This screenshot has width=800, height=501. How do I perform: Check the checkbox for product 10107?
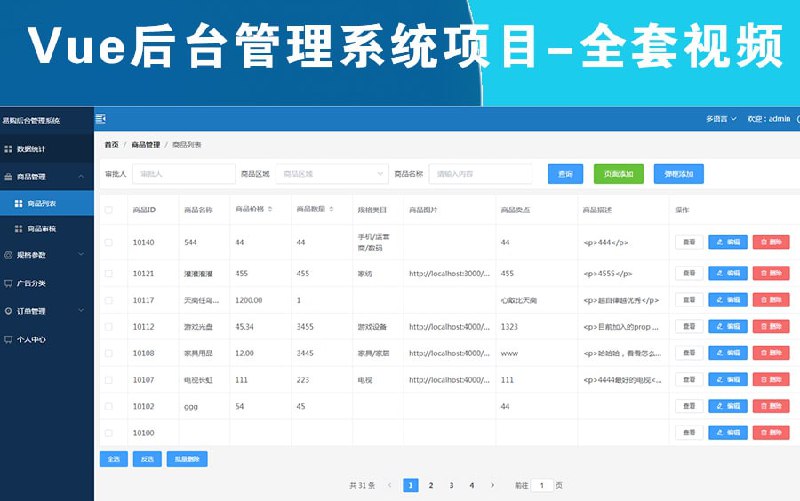(x=109, y=380)
